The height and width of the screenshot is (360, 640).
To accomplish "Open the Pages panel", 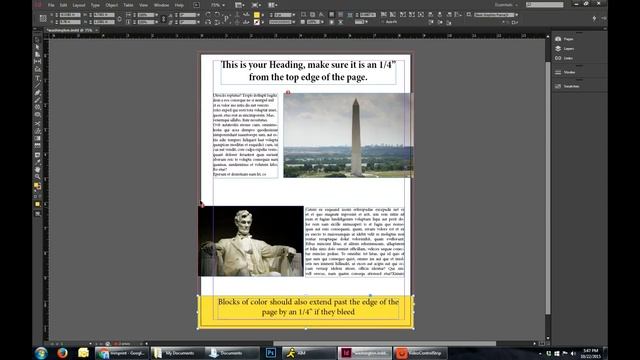I will (x=564, y=39).
